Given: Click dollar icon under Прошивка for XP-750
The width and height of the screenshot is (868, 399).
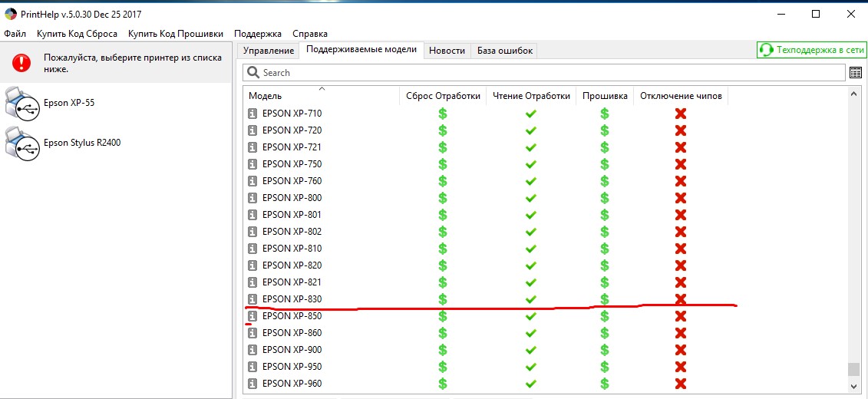Looking at the screenshot, I should coord(605,164).
